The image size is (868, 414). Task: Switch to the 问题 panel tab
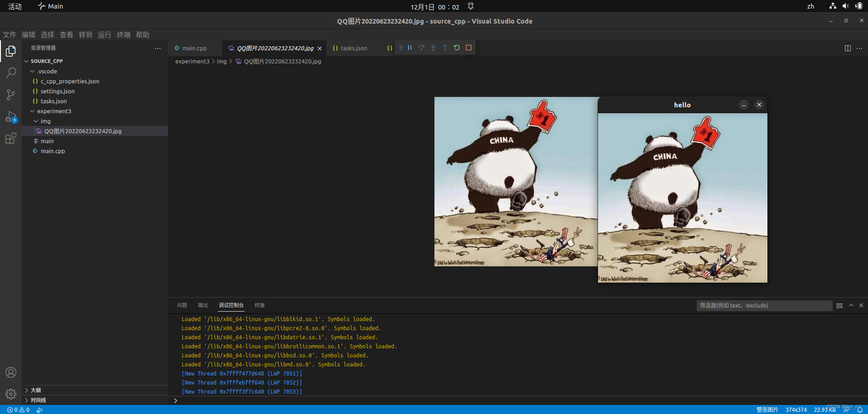[x=182, y=305]
